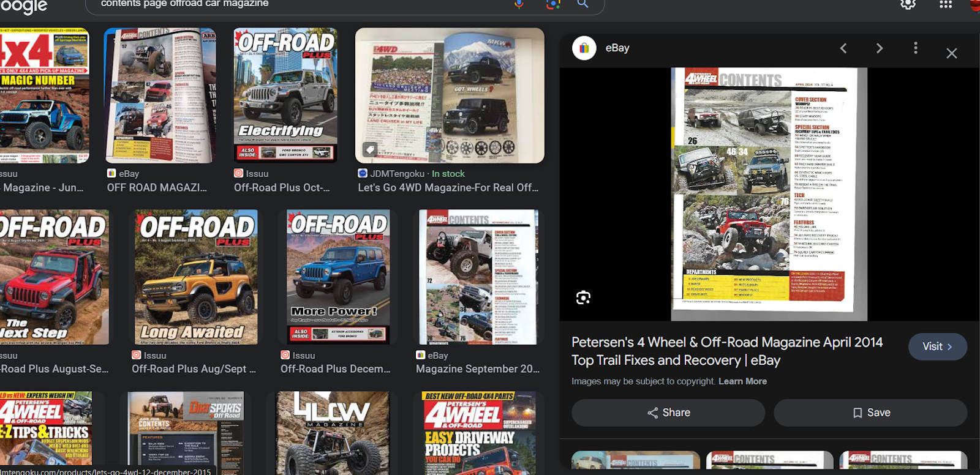
Task: Open the More Power blue Jeep thumbnail
Action: [x=338, y=277]
